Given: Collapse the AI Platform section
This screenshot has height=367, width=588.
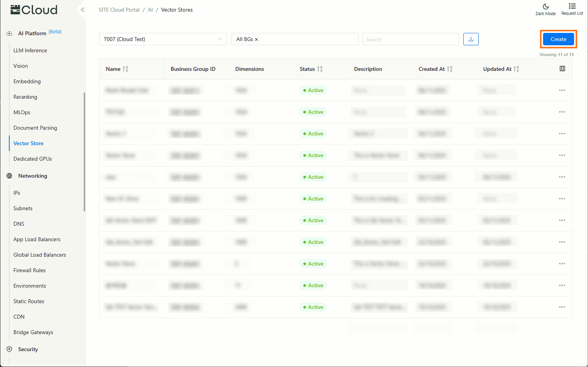Looking at the screenshot, I should (32, 33).
